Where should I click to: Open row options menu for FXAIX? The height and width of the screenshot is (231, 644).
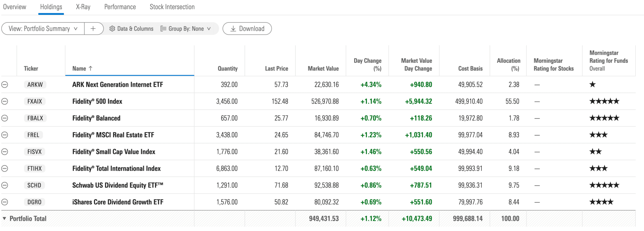(x=5, y=102)
